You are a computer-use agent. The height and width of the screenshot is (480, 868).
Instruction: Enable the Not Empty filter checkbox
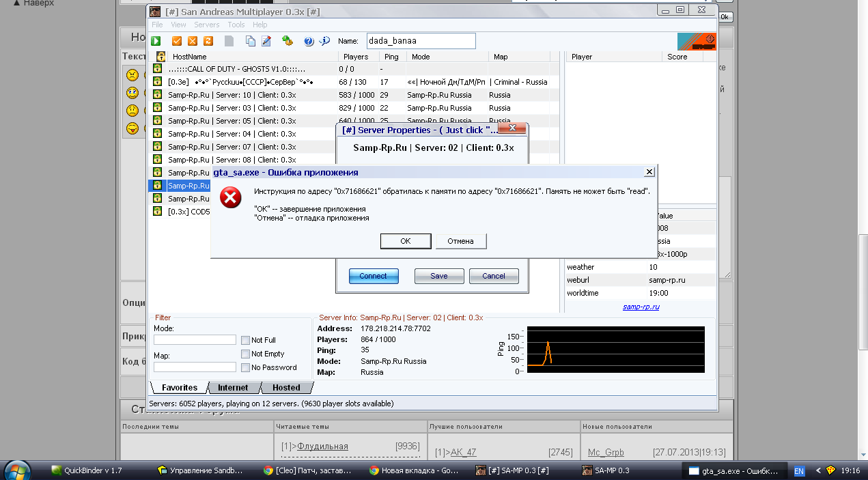click(x=245, y=354)
